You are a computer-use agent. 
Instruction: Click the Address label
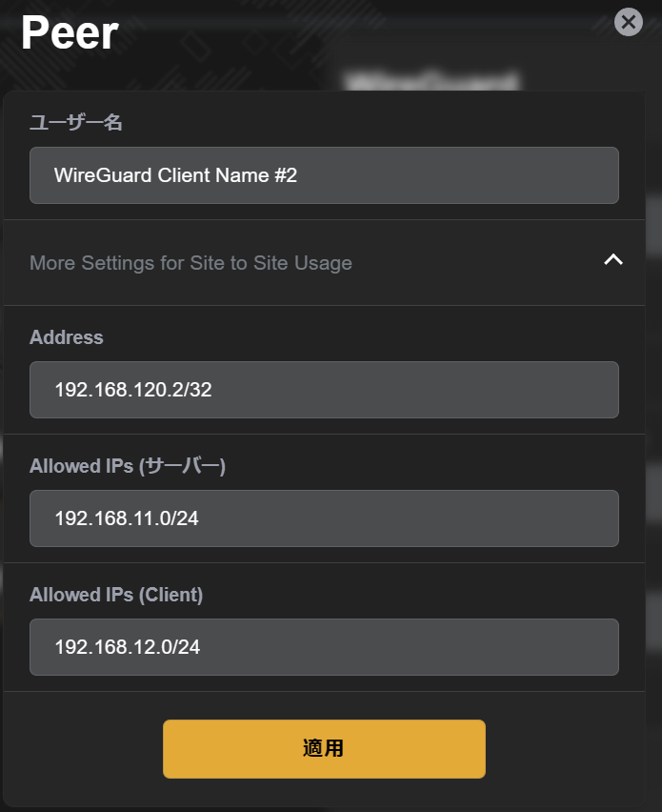pyautogui.click(x=66, y=337)
